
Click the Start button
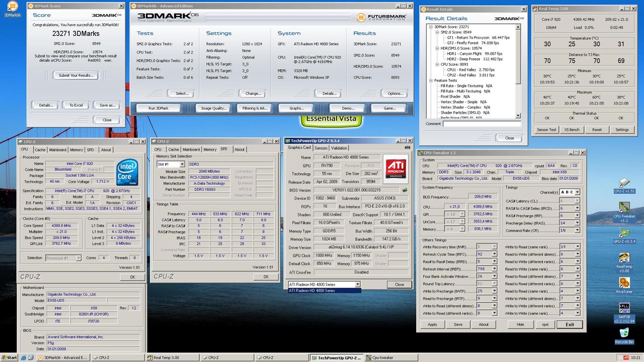tap(9, 357)
